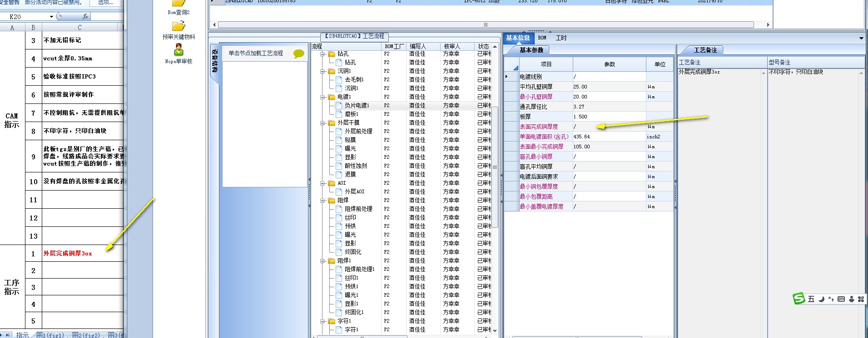Click the document icon beside 终固化1
This screenshot has height=338, width=868.
point(339,313)
